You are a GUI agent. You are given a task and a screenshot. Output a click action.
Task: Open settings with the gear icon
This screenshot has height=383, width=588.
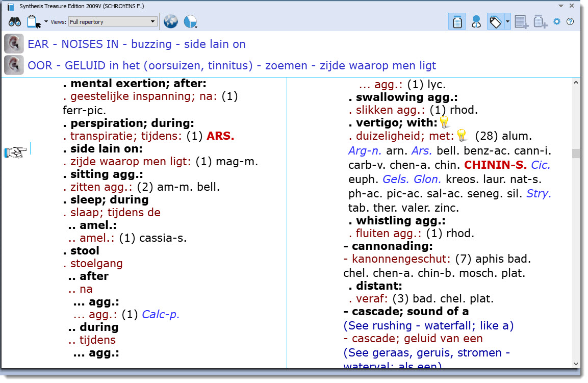[x=557, y=22]
